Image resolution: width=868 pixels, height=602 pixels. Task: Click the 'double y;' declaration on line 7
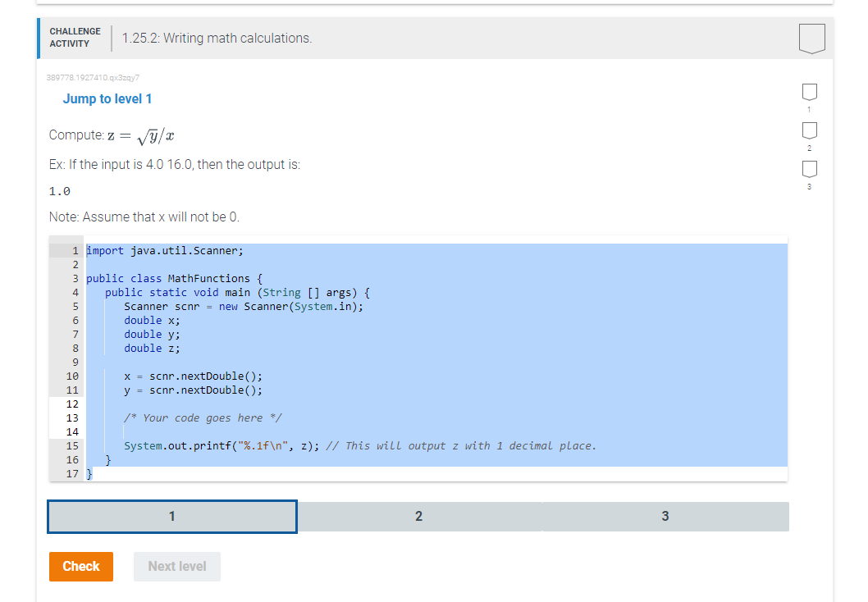click(152, 334)
